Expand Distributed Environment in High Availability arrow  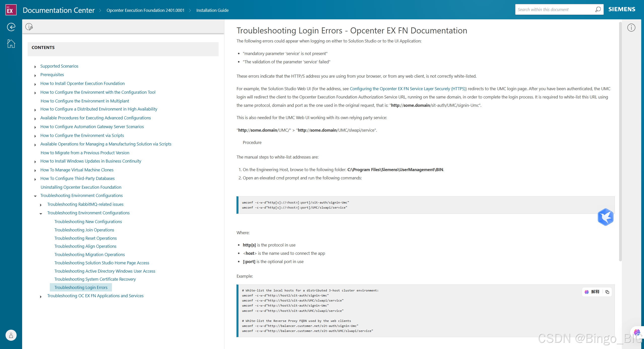click(x=35, y=110)
